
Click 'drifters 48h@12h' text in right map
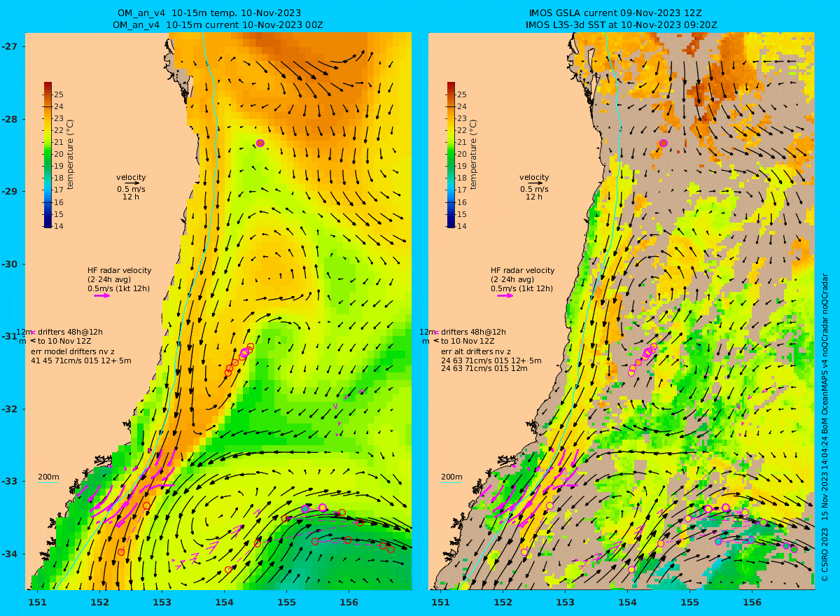pos(474,332)
